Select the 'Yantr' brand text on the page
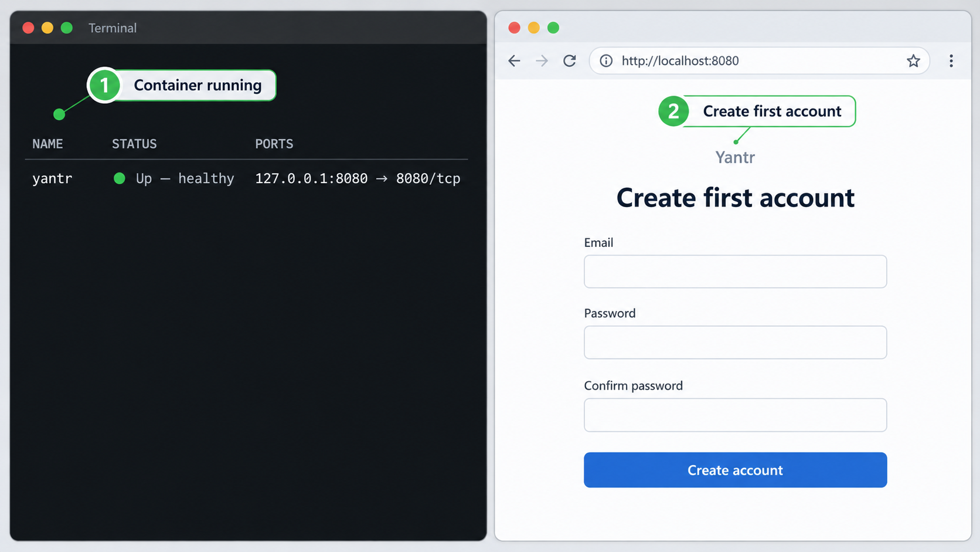Image resolution: width=980 pixels, height=552 pixels. pyautogui.click(x=735, y=157)
